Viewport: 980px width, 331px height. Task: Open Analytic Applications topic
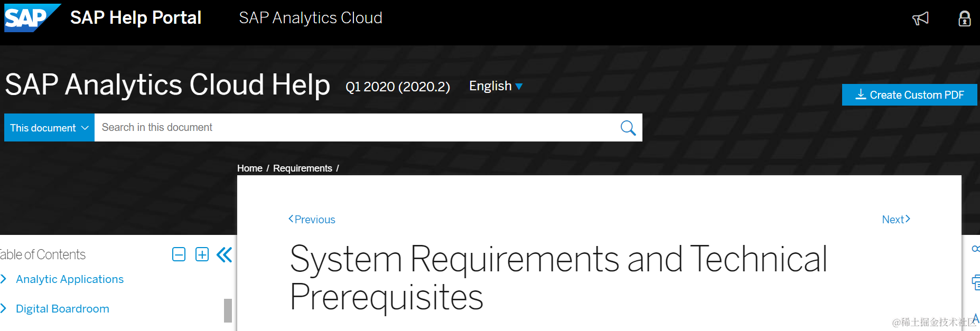pos(70,279)
